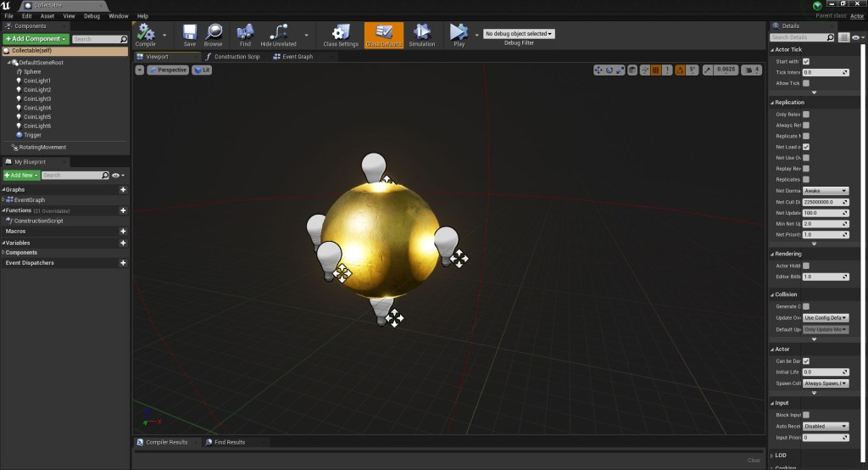The height and width of the screenshot is (470, 868).
Task: Open the Net Dormancy Awake dropdown
Action: [826, 191]
